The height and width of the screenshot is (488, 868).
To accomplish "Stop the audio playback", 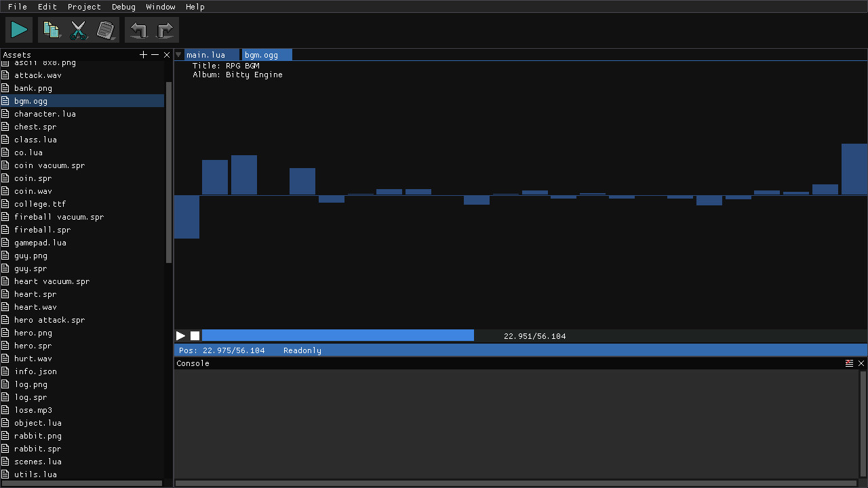I will click(195, 335).
